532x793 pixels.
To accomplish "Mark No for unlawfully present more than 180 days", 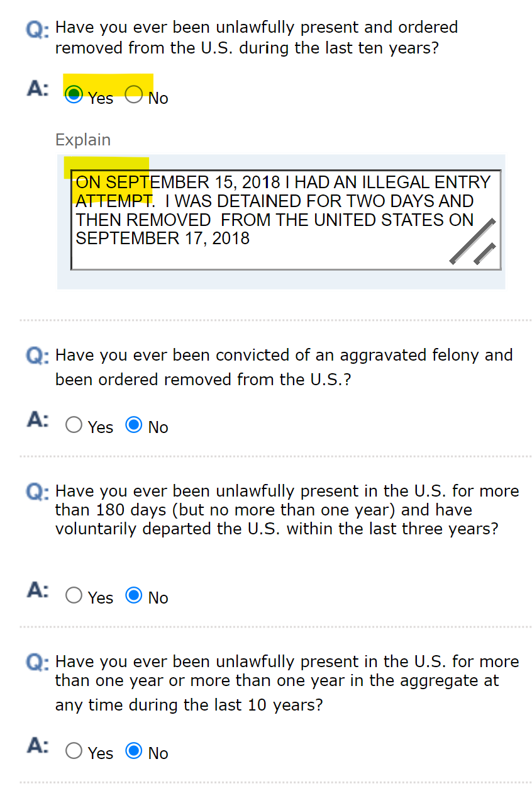I will tap(134, 595).
